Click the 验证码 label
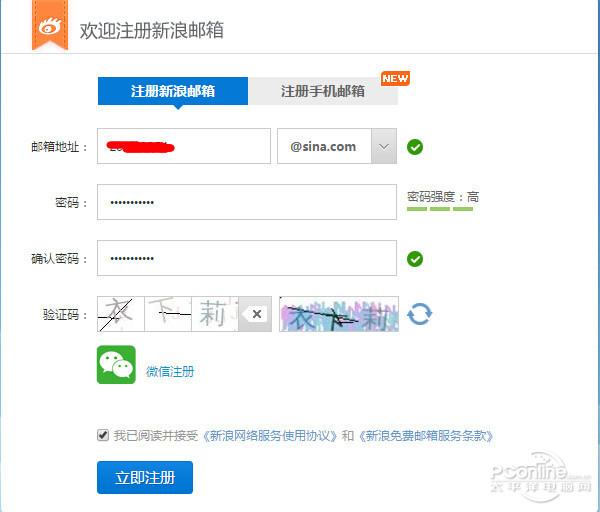The height and width of the screenshot is (512, 600). [x=65, y=315]
